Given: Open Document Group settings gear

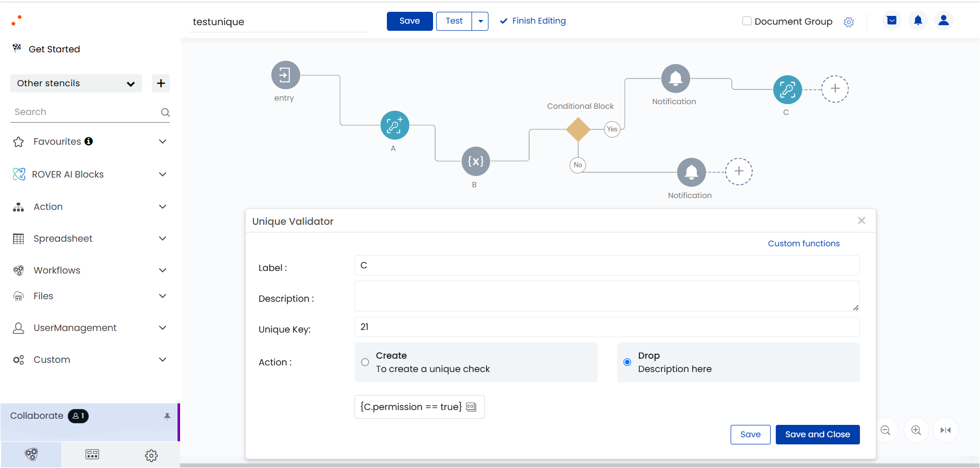Looking at the screenshot, I should click(x=849, y=22).
